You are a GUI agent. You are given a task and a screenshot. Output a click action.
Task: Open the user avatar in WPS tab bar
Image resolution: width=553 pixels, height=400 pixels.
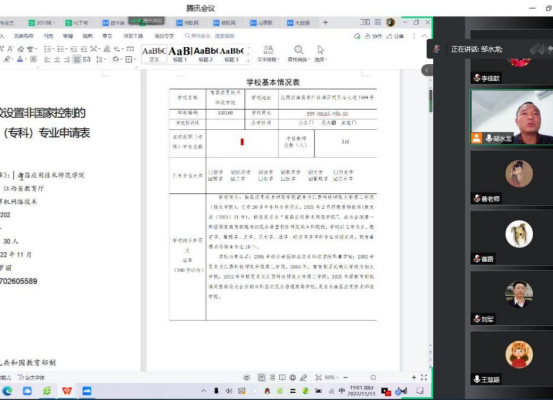[390, 22]
